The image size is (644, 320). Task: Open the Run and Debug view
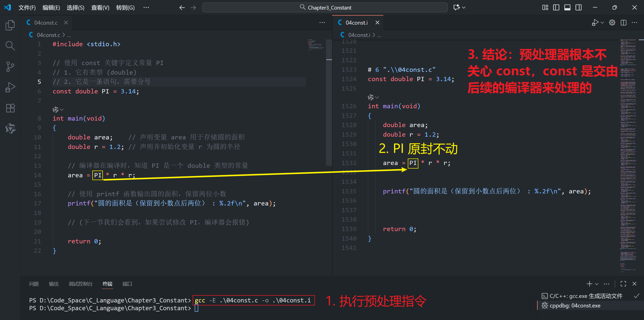[10, 87]
